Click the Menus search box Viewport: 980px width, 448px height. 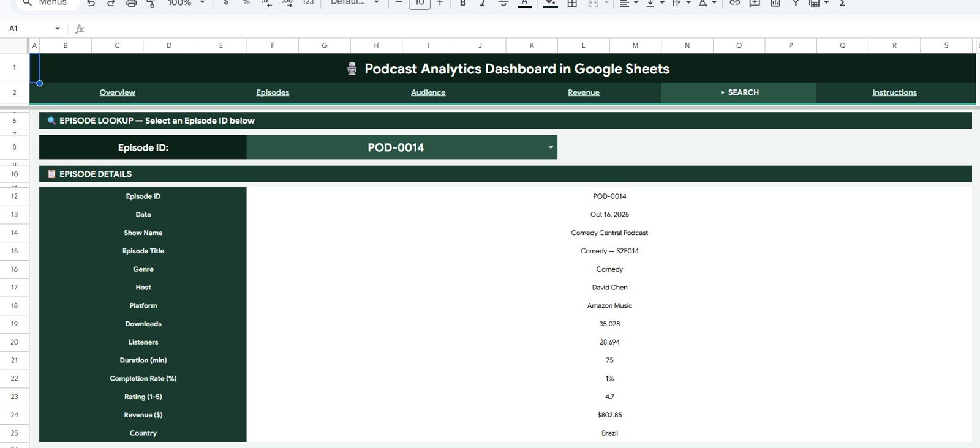pos(49,3)
